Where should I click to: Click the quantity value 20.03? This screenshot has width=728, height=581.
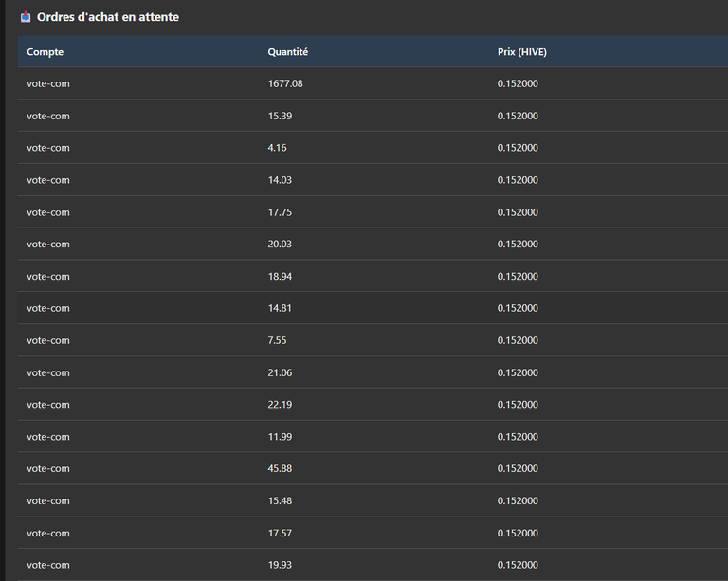point(280,245)
